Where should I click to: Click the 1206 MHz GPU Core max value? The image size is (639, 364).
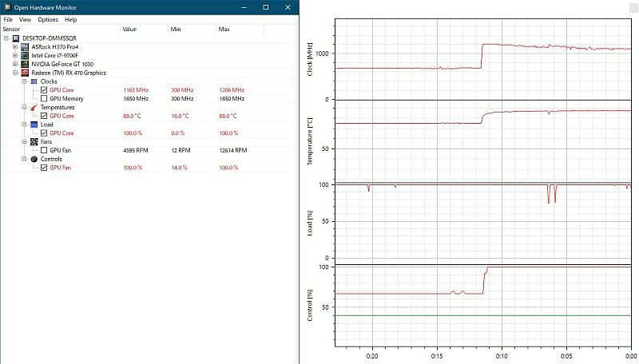tap(232, 90)
